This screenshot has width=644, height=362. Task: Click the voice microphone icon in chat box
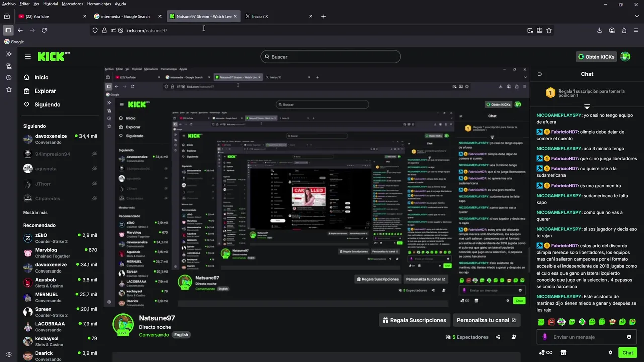pos(545,337)
